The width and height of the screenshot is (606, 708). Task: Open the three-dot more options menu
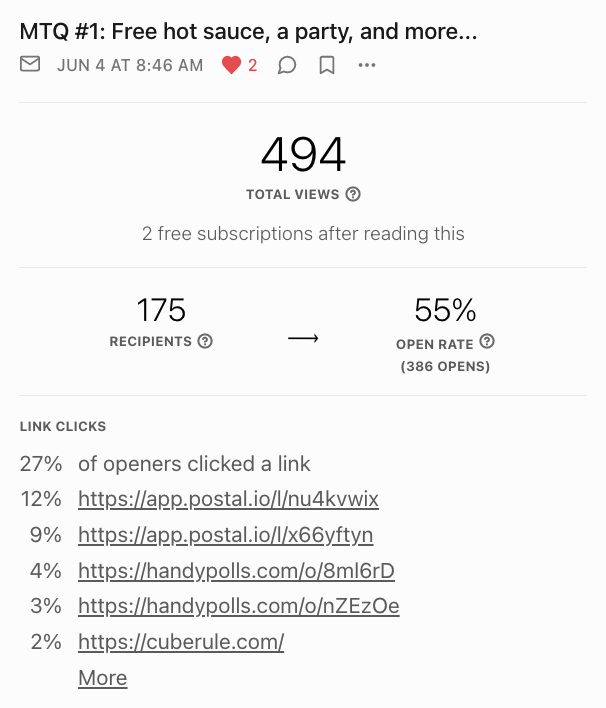pyautogui.click(x=367, y=65)
